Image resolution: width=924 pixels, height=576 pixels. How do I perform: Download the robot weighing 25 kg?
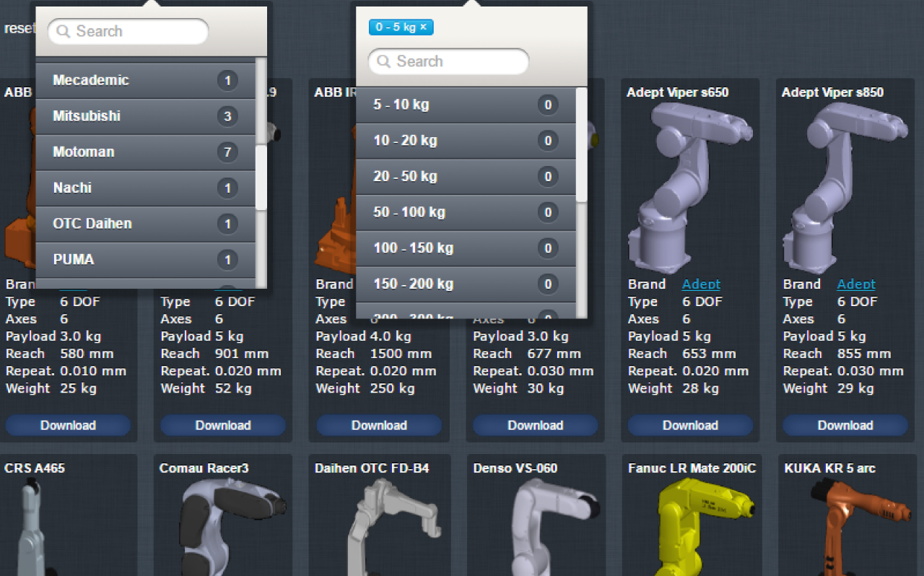68,425
